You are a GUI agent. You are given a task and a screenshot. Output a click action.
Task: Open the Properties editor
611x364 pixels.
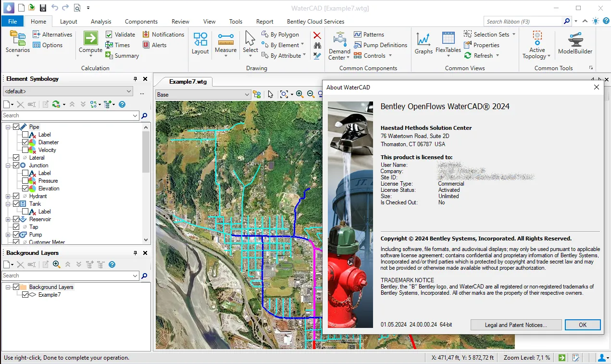tap(481, 45)
